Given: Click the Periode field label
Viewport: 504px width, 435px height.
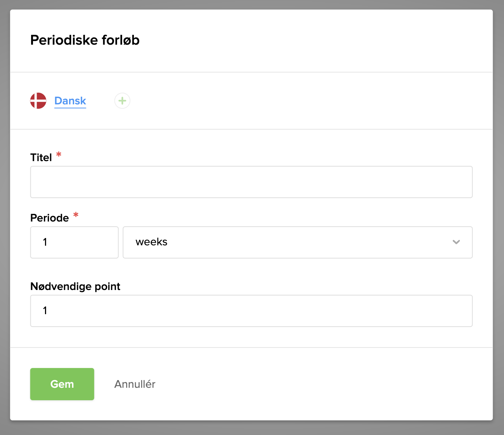Looking at the screenshot, I should pyautogui.click(x=49, y=218).
